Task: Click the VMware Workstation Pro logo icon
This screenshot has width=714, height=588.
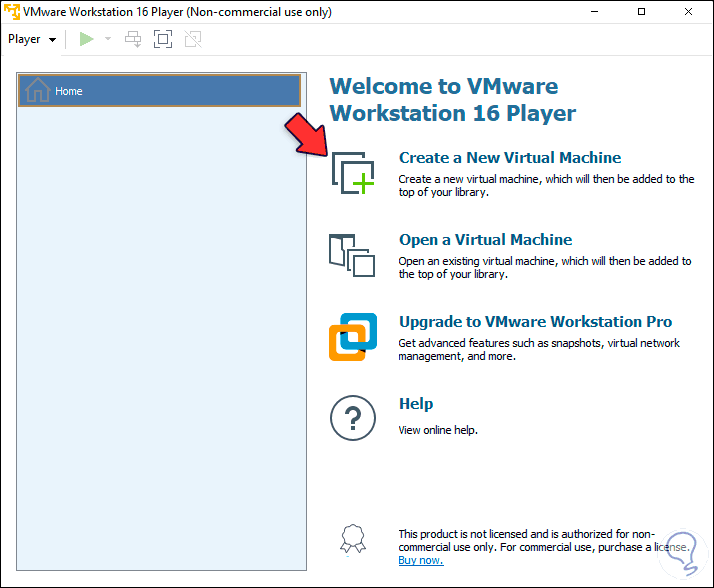Action: click(x=353, y=337)
